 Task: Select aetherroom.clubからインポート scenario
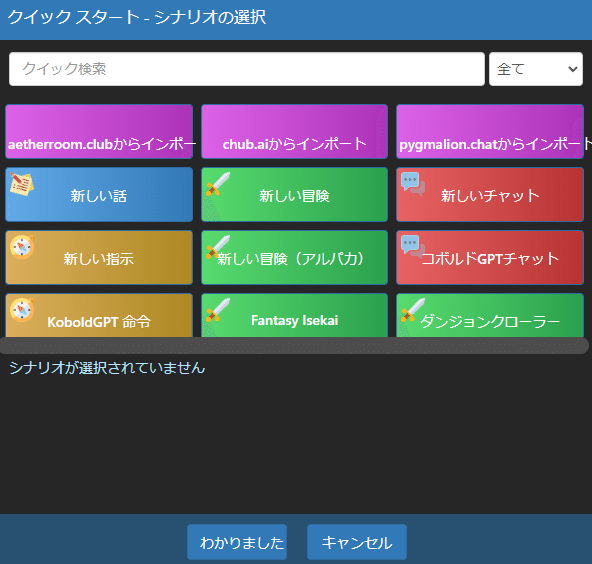[99, 131]
